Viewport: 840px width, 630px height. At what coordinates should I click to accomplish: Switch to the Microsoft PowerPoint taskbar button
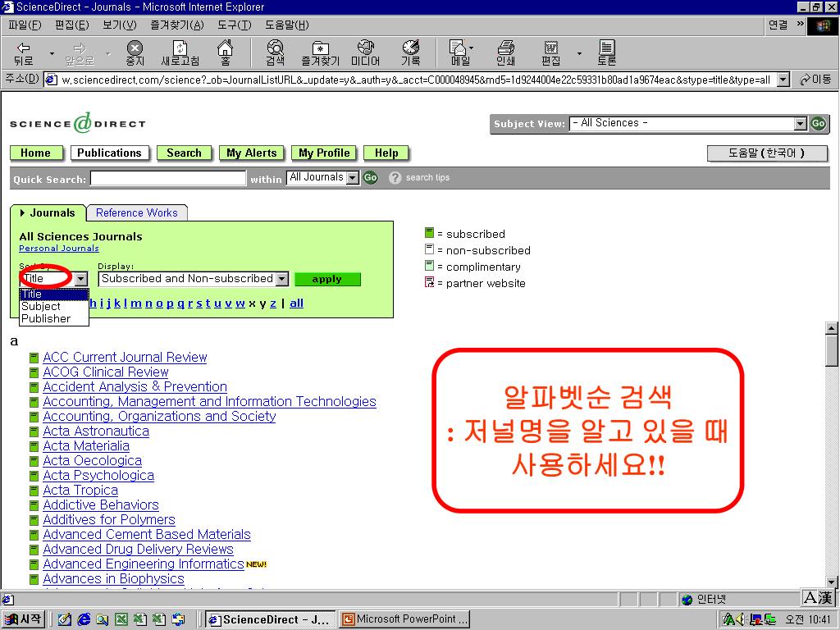(x=405, y=619)
